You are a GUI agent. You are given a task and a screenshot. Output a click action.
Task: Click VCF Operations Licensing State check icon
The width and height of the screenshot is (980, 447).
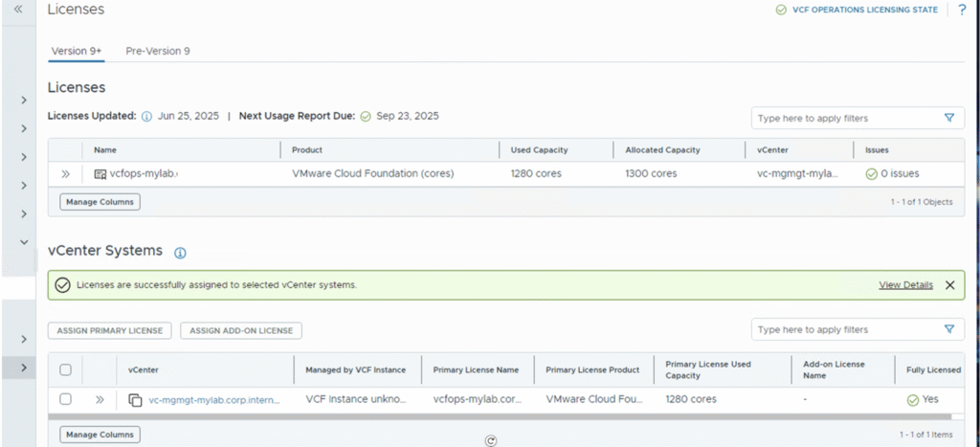[781, 10]
